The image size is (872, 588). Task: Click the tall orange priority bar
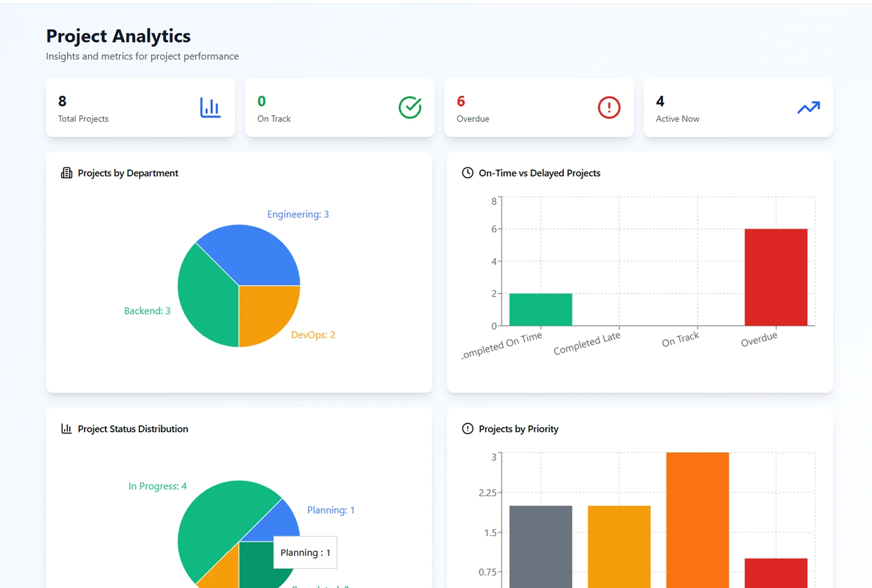coord(698,520)
